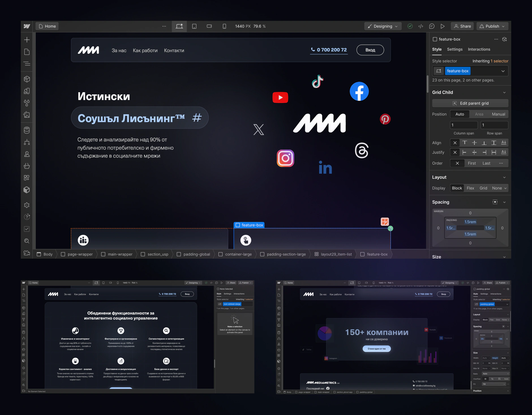Collapse the Layout section

pos(504,177)
